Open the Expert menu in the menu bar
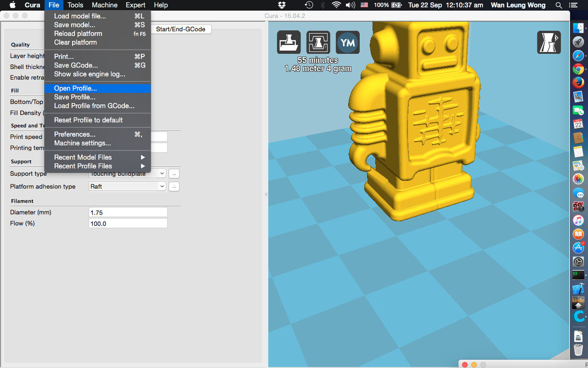 click(x=136, y=5)
